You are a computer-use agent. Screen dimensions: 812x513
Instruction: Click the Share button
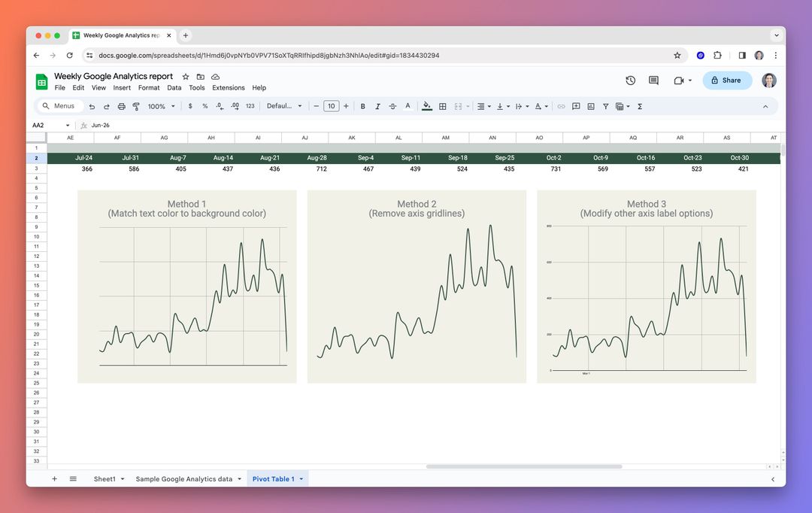(726, 80)
